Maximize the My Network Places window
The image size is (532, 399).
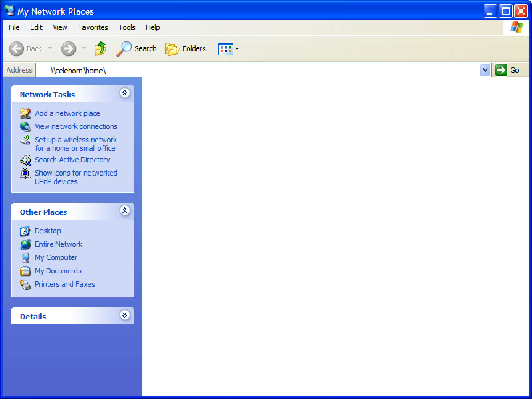pyautogui.click(x=506, y=11)
